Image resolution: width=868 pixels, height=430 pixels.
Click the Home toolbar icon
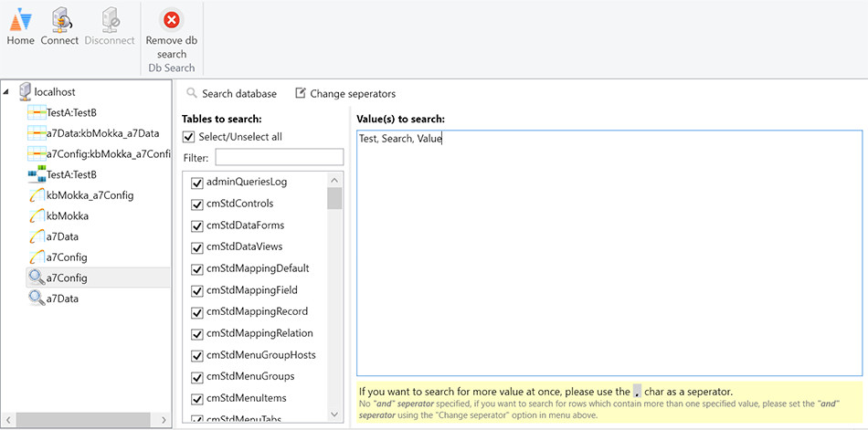20,20
